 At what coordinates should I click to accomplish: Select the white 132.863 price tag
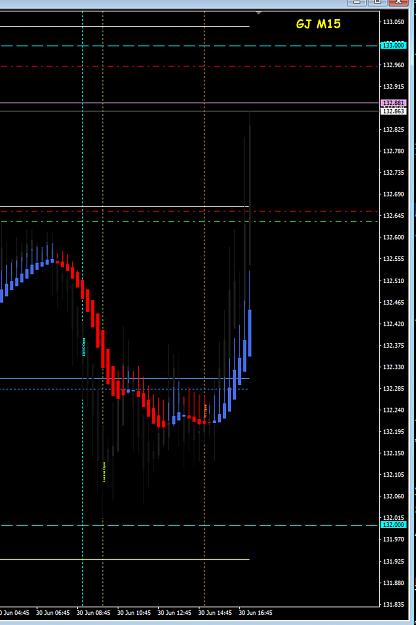(393, 111)
